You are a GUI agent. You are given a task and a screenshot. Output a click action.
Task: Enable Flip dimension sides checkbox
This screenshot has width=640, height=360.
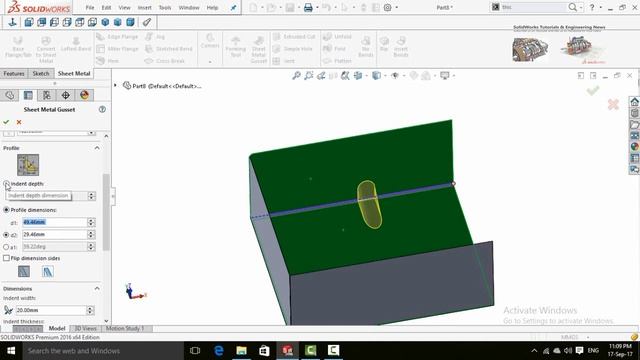(x=6, y=258)
